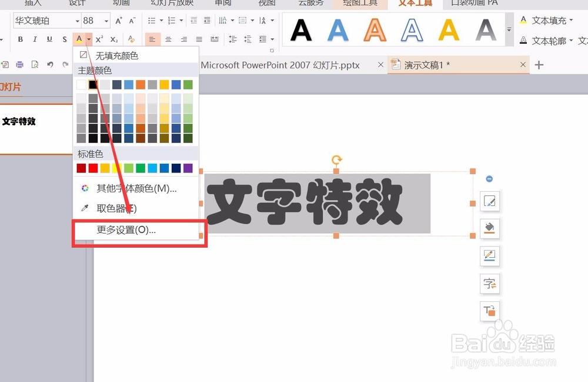588x382 pixels.
Task: Toggle italic formatting
Action: point(34,39)
